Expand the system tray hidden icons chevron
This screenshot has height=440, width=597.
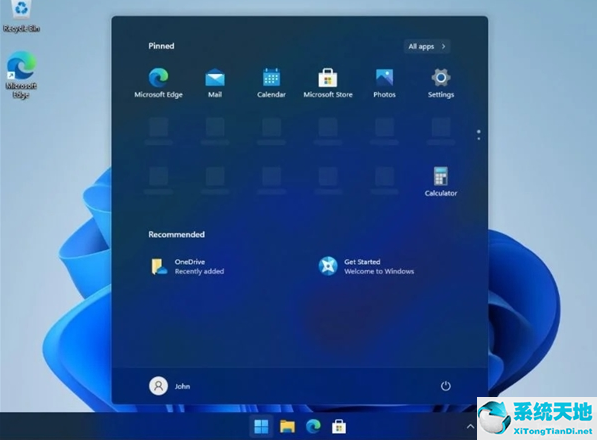470,427
